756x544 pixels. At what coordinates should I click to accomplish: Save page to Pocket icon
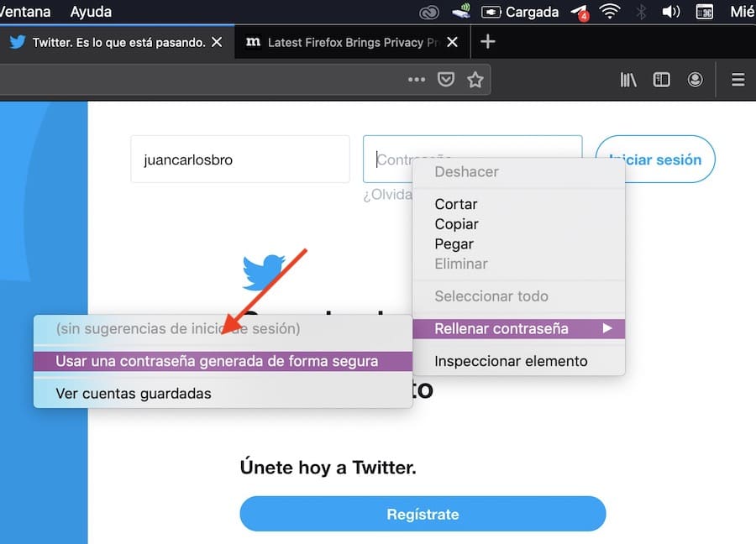[x=446, y=80]
